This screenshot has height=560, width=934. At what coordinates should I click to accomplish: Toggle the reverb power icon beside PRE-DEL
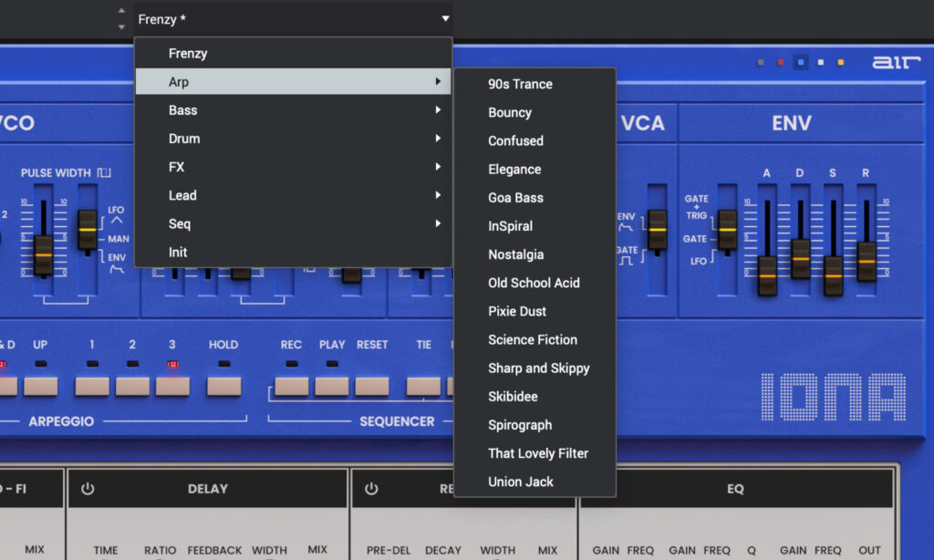371,489
